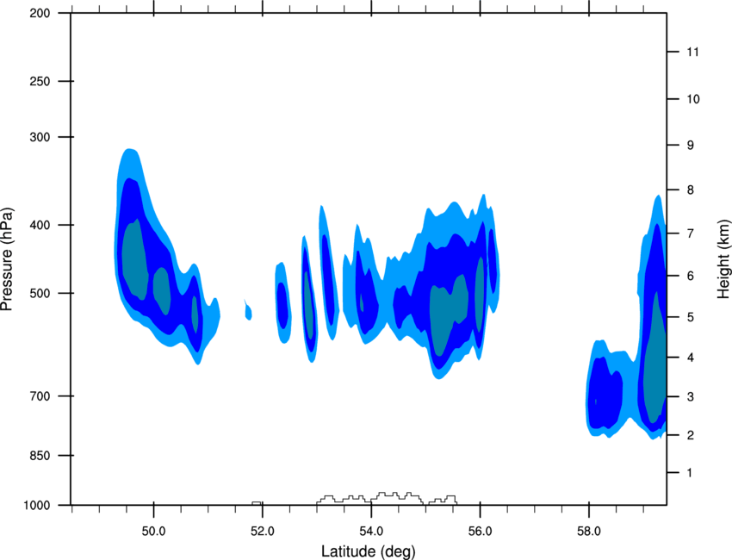Click the terrain outline near latitude 54
This screenshot has width=732, height=560.
point(387,498)
